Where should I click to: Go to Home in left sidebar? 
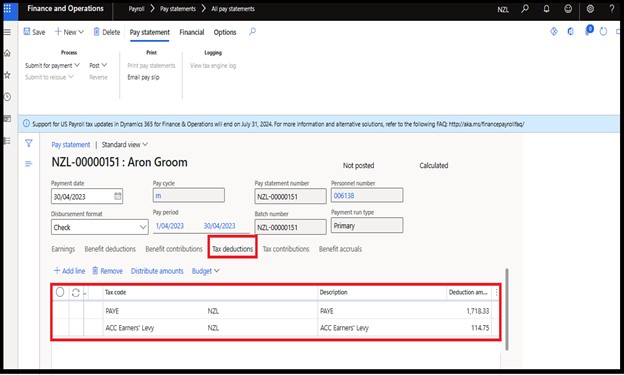click(7, 53)
